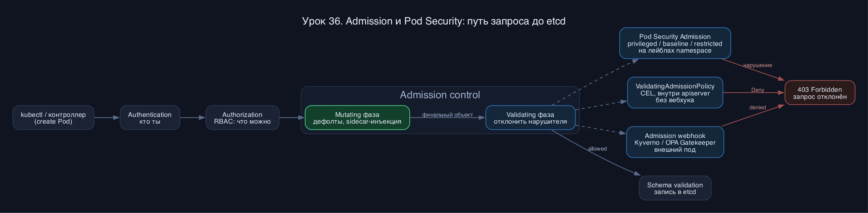
Task: Click the Validating фаза node
Action: click(x=530, y=118)
